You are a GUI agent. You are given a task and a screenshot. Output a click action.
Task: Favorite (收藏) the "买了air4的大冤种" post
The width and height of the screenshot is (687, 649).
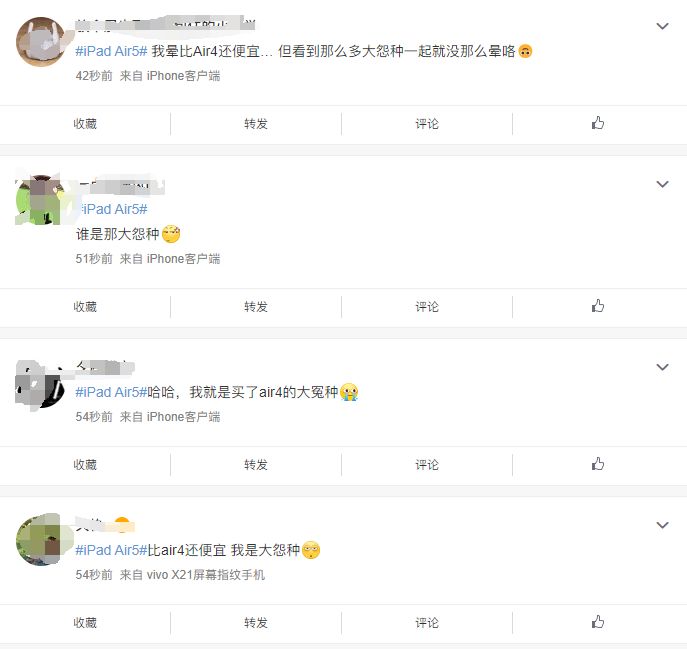point(85,465)
